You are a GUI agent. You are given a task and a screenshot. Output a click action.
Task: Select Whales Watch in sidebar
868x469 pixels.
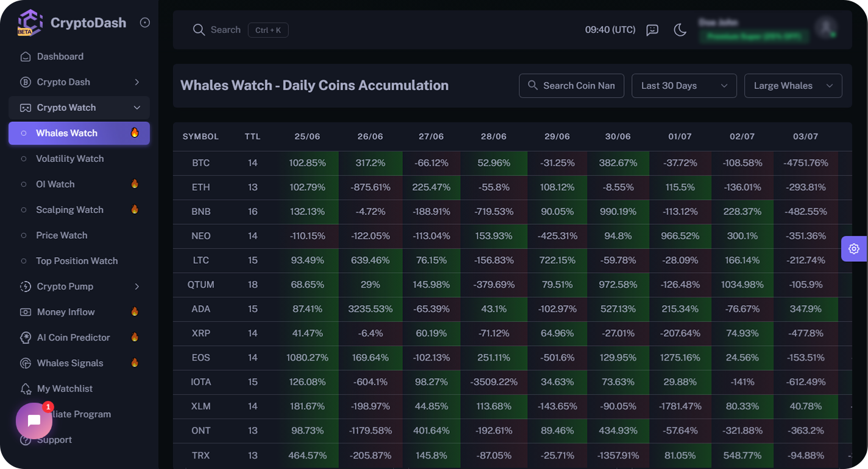[79, 133]
